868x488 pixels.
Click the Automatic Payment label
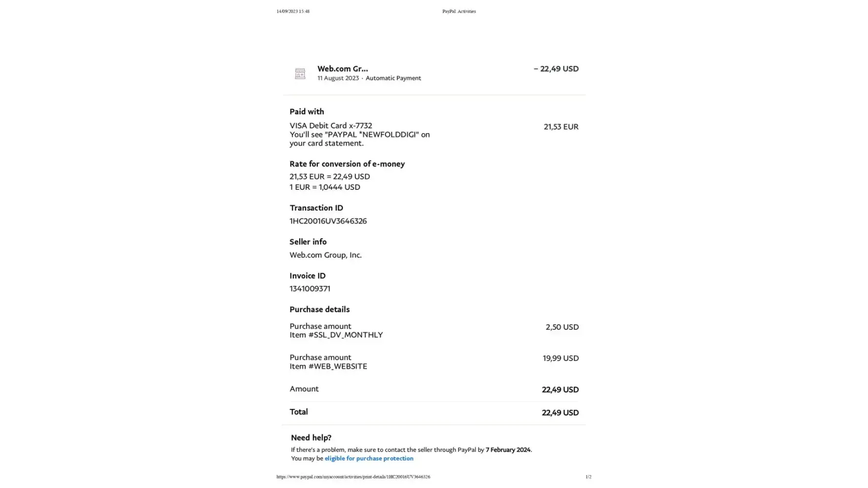[x=393, y=78]
